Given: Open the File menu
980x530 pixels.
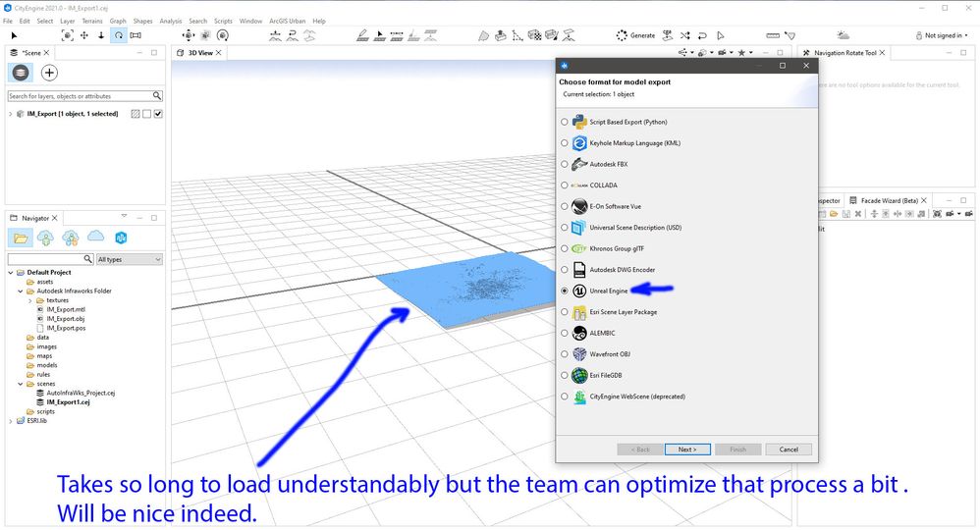Looking at the screenshot, I should [8, 21].
